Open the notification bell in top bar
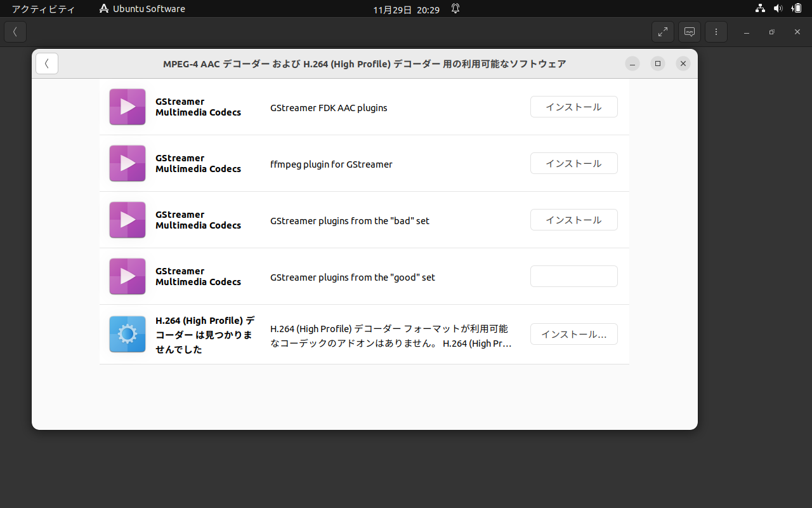The width and height of the screenshot is (812, 508). pyautogui.click(x=455, y=9)
